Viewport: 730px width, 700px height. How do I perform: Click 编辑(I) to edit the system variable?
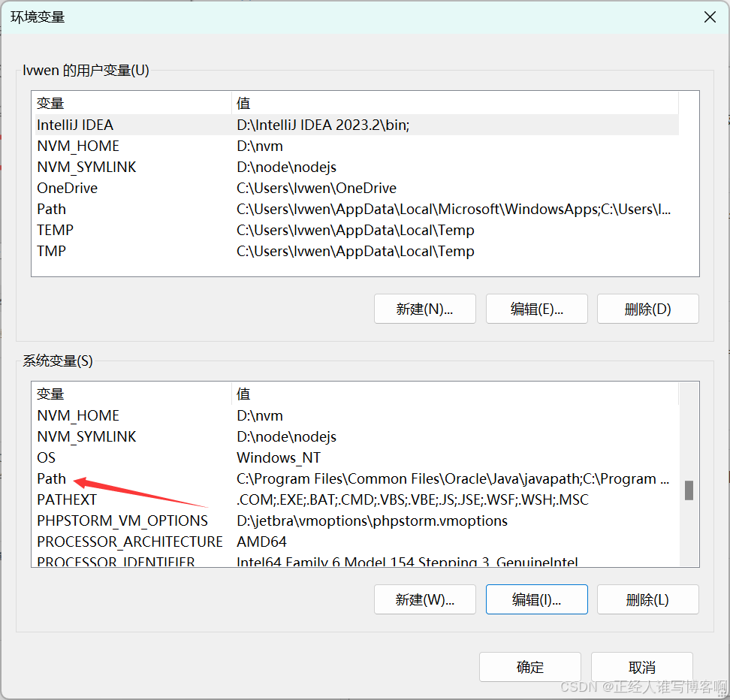click(x=536, y=599)
